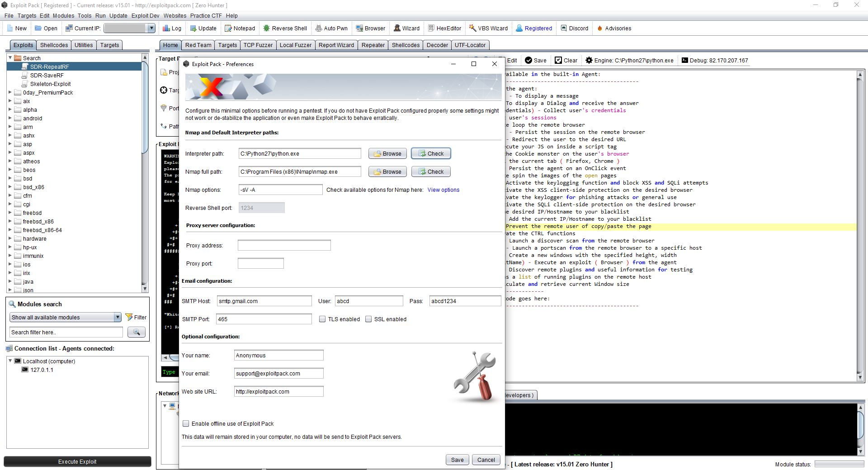
Task: Click the View options link for Nmap
Action: click(x=443, y=190)
